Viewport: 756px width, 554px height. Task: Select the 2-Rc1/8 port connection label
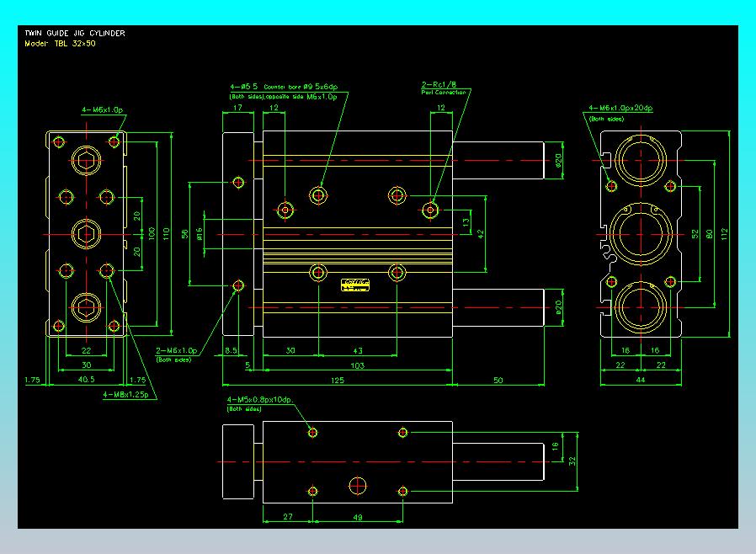pos(438,85)
